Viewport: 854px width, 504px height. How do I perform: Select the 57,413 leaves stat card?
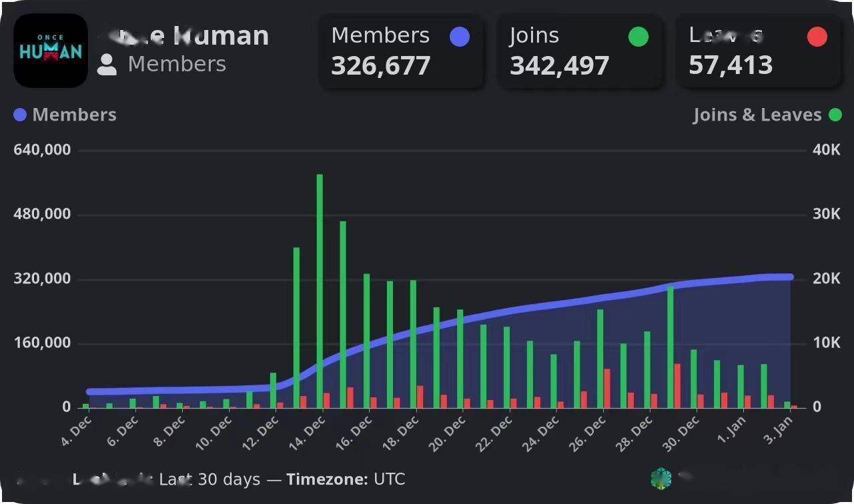pos(759,51)
